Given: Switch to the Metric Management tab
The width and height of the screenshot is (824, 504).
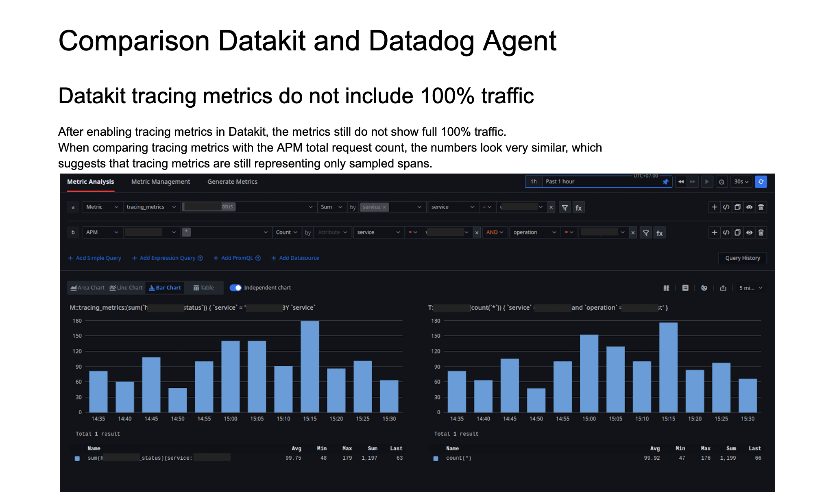Looking at the screenshot, I should coord(160,182).
